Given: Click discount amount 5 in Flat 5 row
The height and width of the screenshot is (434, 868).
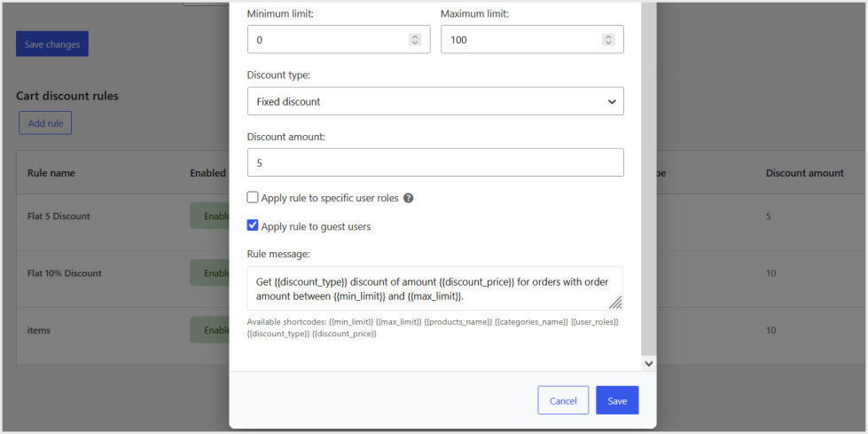Looking at the screenshot, I should pos(769,217).
